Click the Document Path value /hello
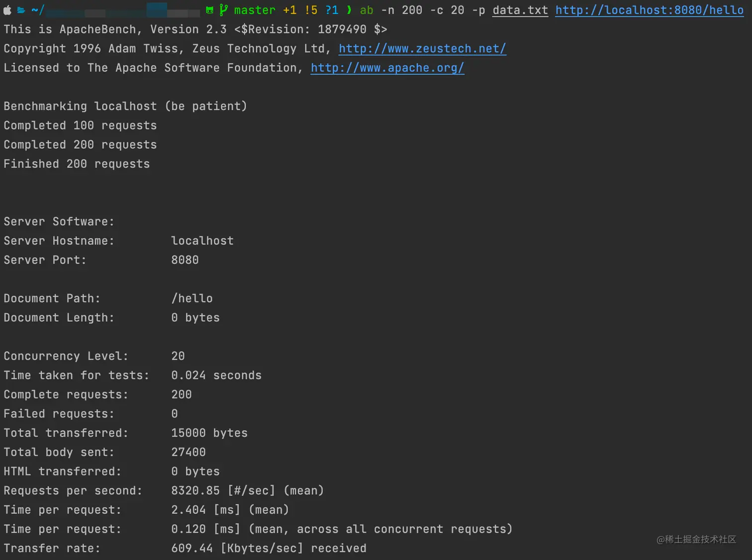 click(192, 298)
